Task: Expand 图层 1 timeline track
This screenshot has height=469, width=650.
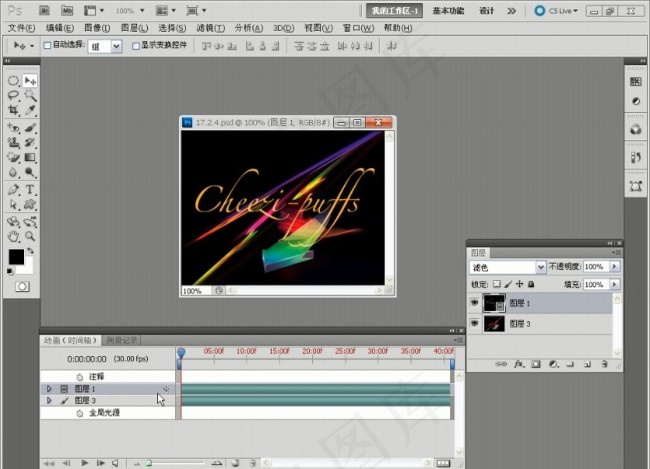Action: (x=49, y=389)
